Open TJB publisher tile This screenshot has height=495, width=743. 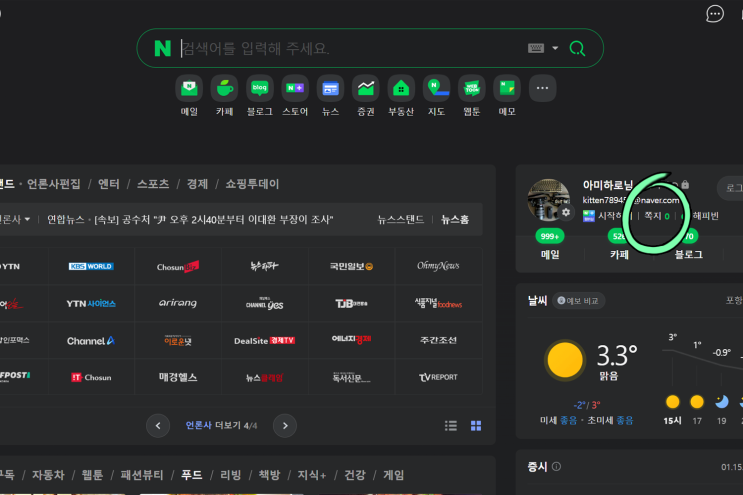pos(351,303)
